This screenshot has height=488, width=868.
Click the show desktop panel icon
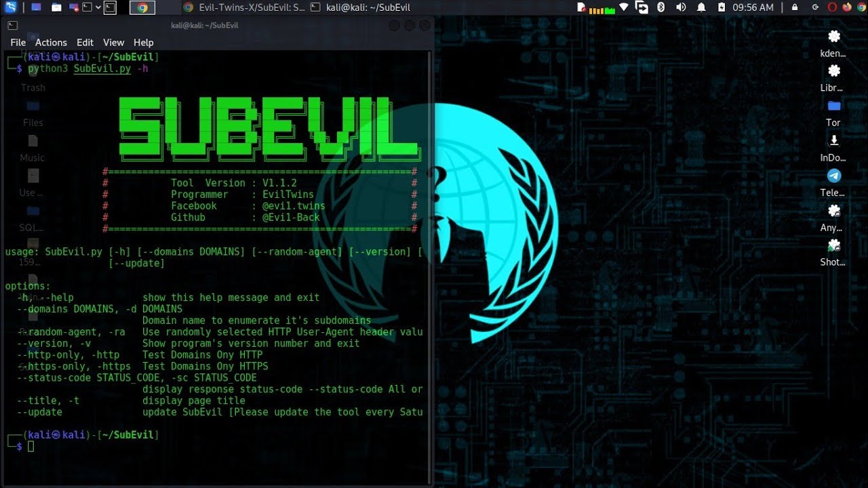tap(37, 7)
